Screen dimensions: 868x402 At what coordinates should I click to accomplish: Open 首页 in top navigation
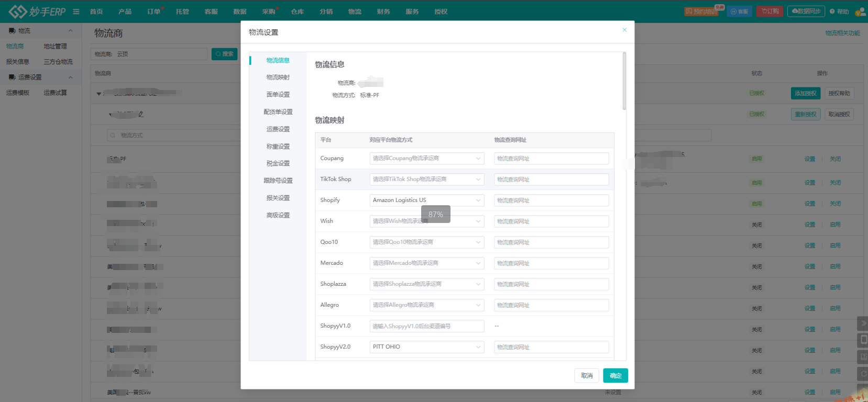[x=96, y=12]
